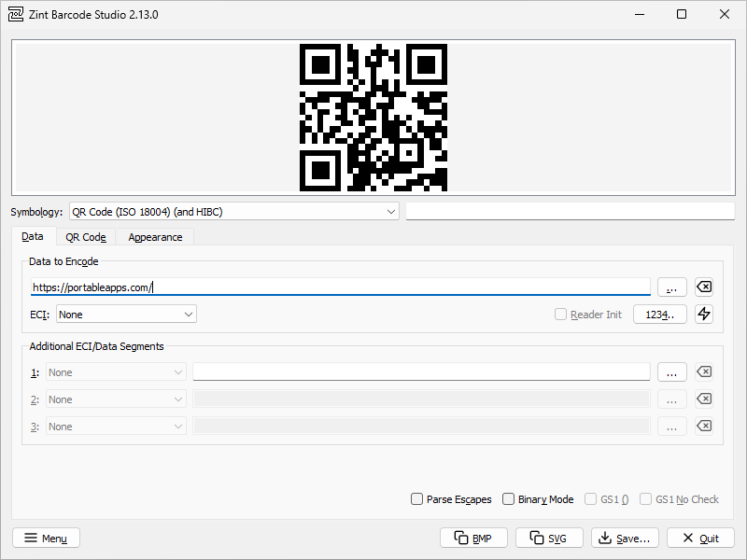This screenshot has height=560, width=747.
Task: Clear the main data to encode field
Action: click(x=704, y=287)
